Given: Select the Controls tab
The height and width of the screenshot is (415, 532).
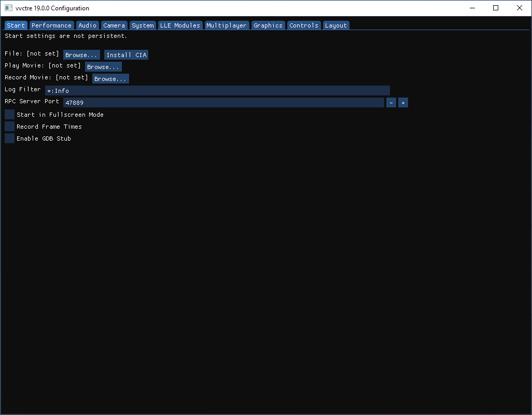Looking at the screenshot, I should (x=304, y=25).
